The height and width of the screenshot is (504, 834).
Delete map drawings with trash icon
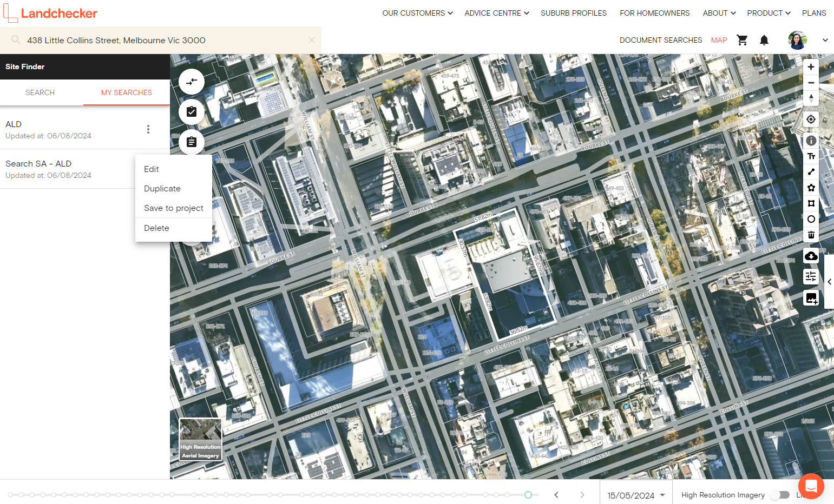coord(811,235)
